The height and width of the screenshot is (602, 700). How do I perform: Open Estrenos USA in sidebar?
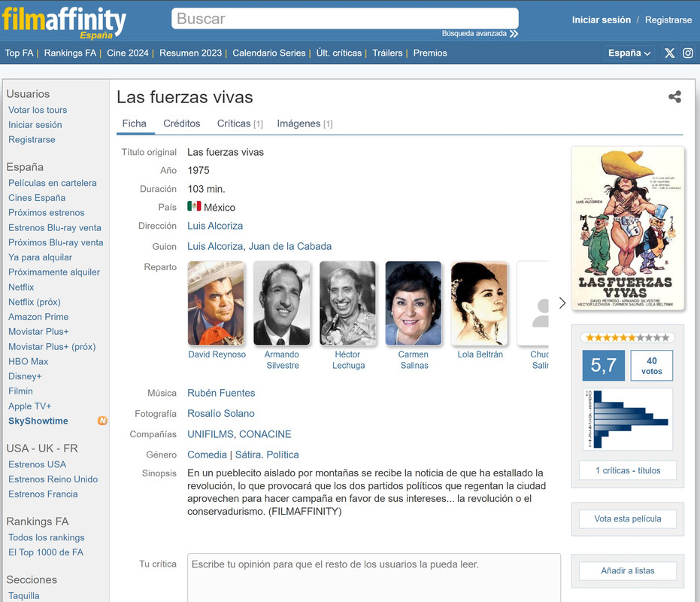[37, 464]
